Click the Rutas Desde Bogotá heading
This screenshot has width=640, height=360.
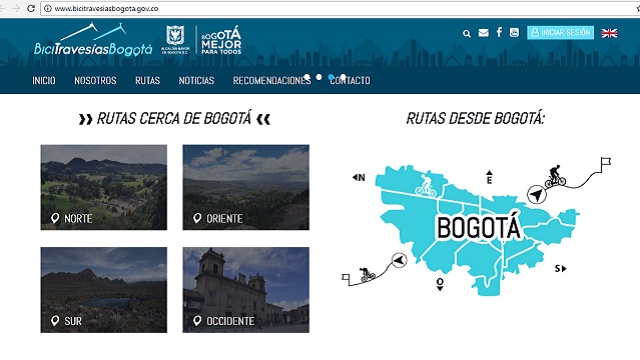476,119
